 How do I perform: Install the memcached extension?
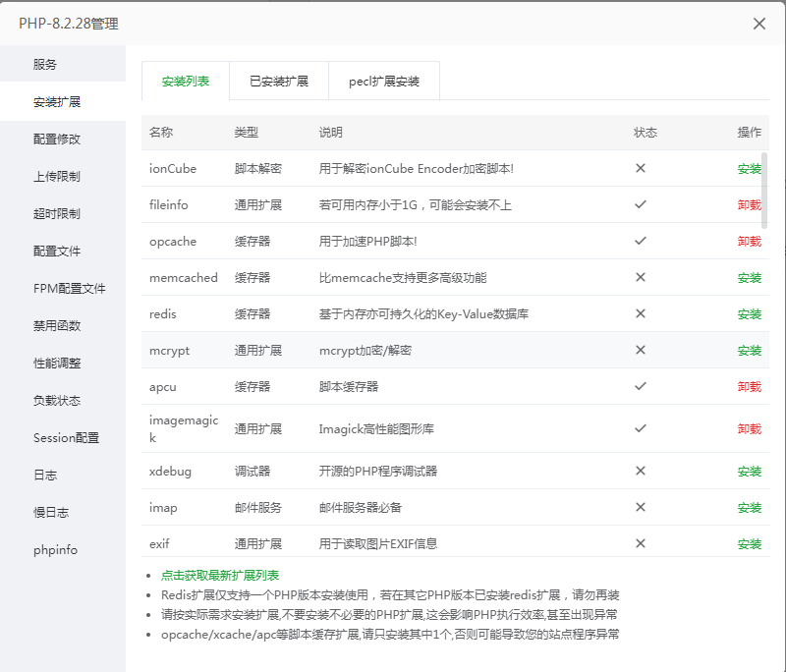click(x=750, y=278)
